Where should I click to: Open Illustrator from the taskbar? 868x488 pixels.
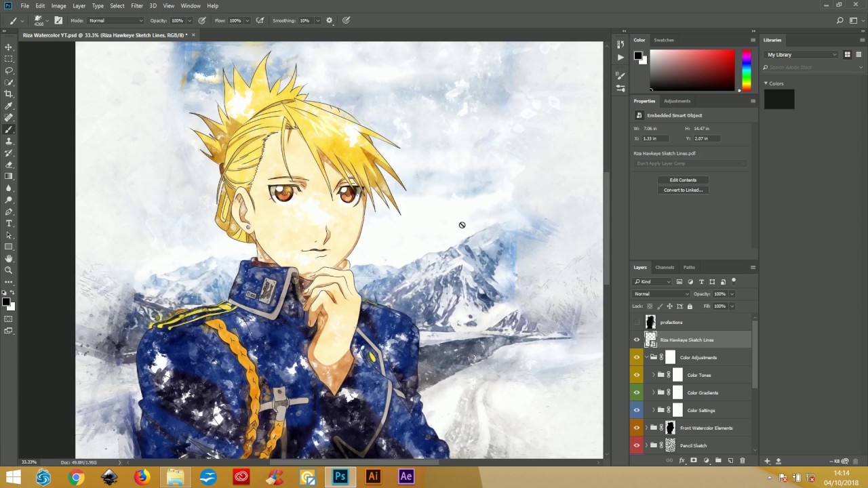point(373,476)
